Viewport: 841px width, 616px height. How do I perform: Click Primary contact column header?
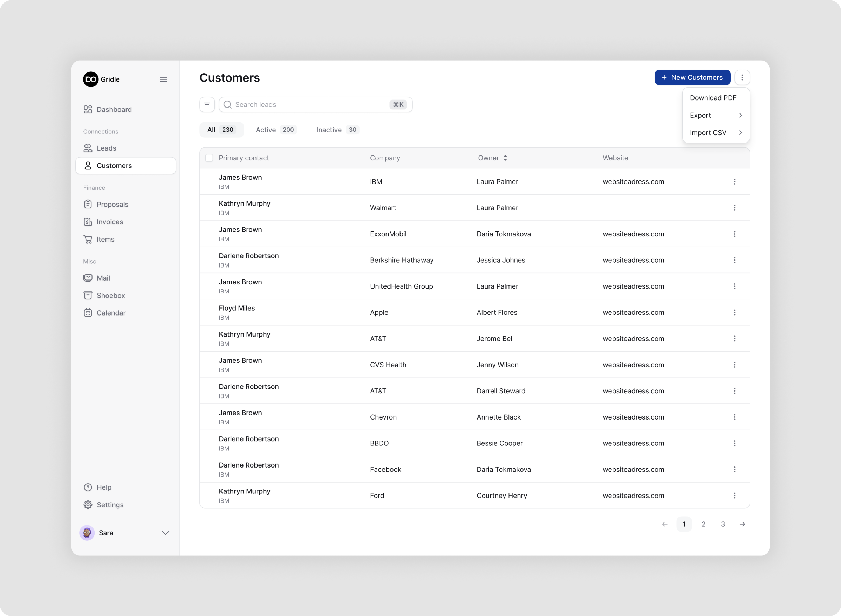coord(244,158)
